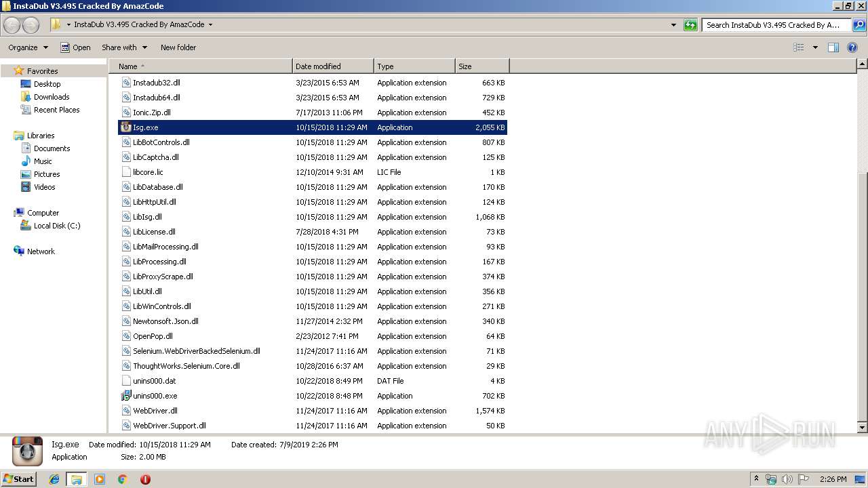This screenshot has height=488, width=868.
Task: Select Network in navigation pane
Action: tap(34, 251)
